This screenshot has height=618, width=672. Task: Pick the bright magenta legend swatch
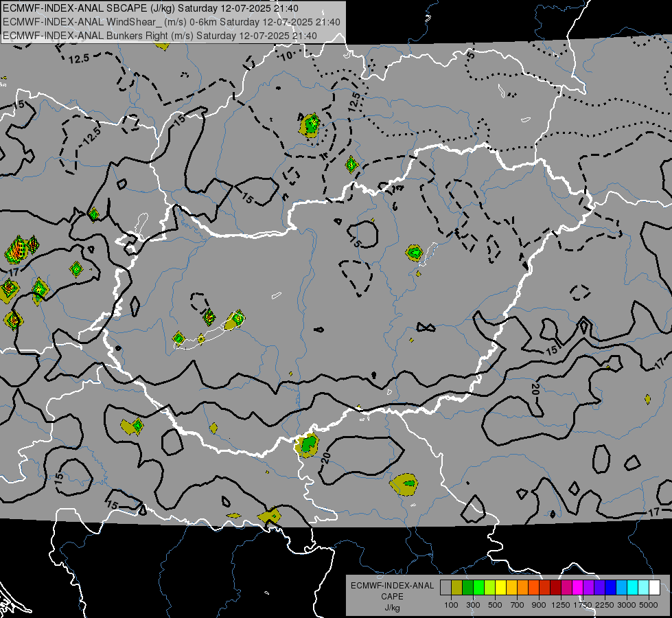tap(578, 588)
